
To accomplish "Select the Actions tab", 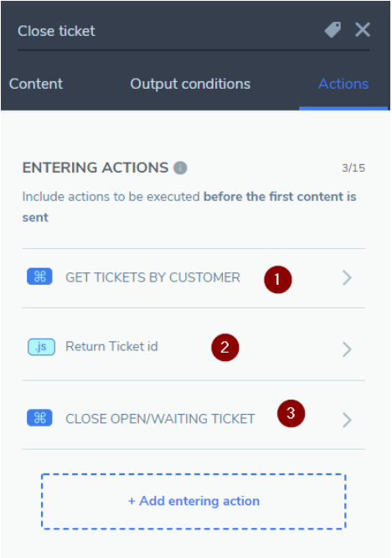I will pyautogui.click(x=343, y=84).
